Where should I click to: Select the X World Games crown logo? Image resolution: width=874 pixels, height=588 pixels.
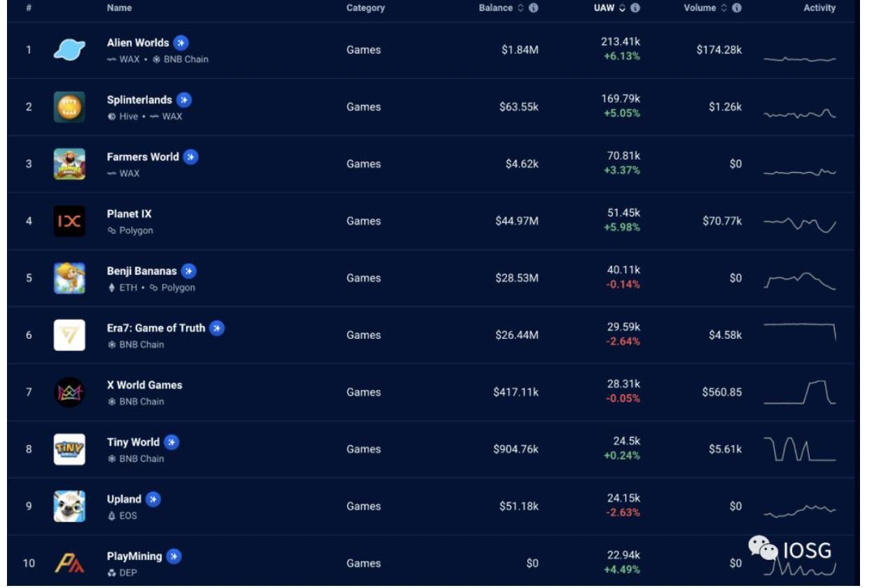pyautogui.click(x=69, y=392)
